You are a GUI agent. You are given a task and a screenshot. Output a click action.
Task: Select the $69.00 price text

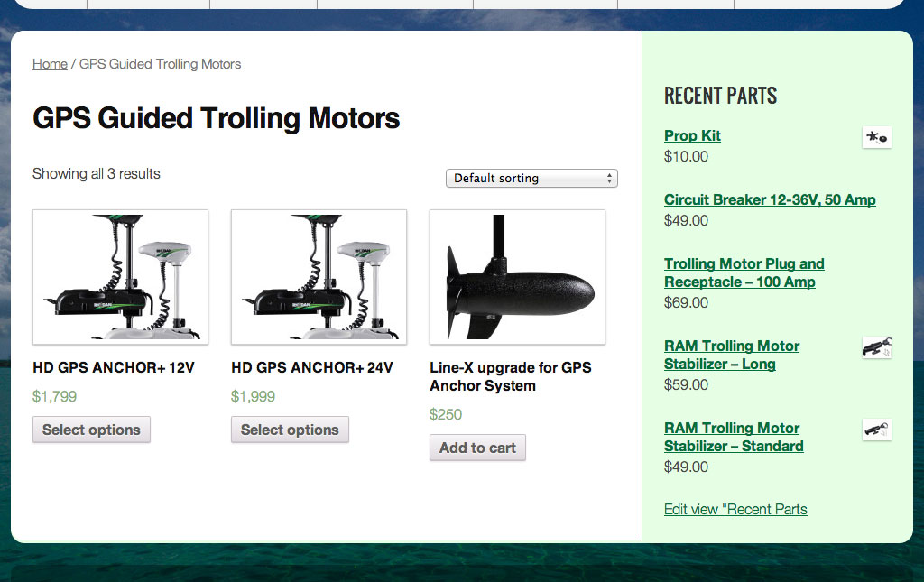tap(686, 302)
